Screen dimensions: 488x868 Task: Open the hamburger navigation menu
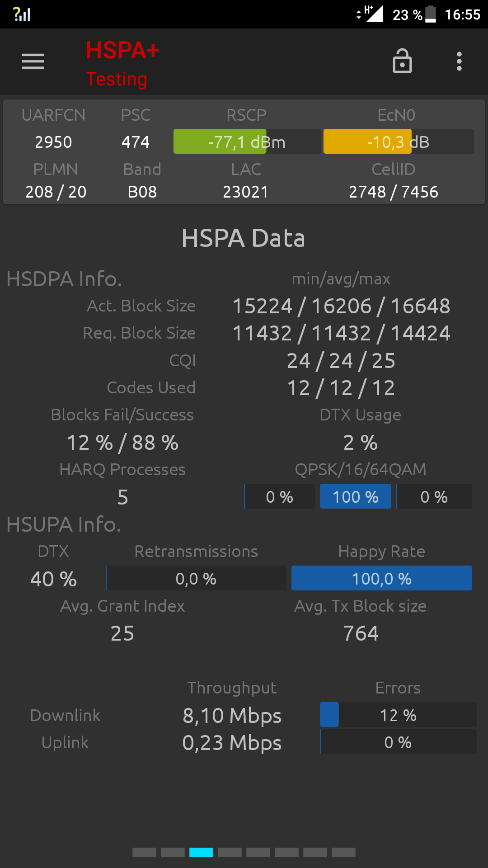point(33,61)
